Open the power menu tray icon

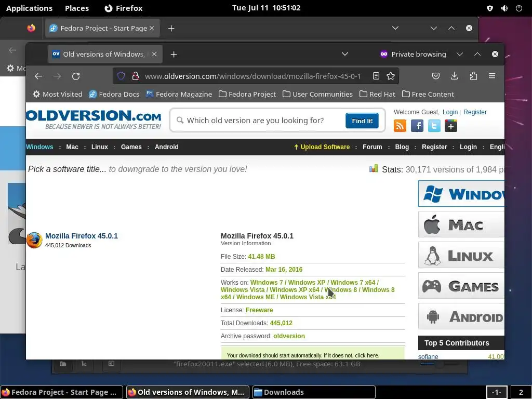pos(519,8)
